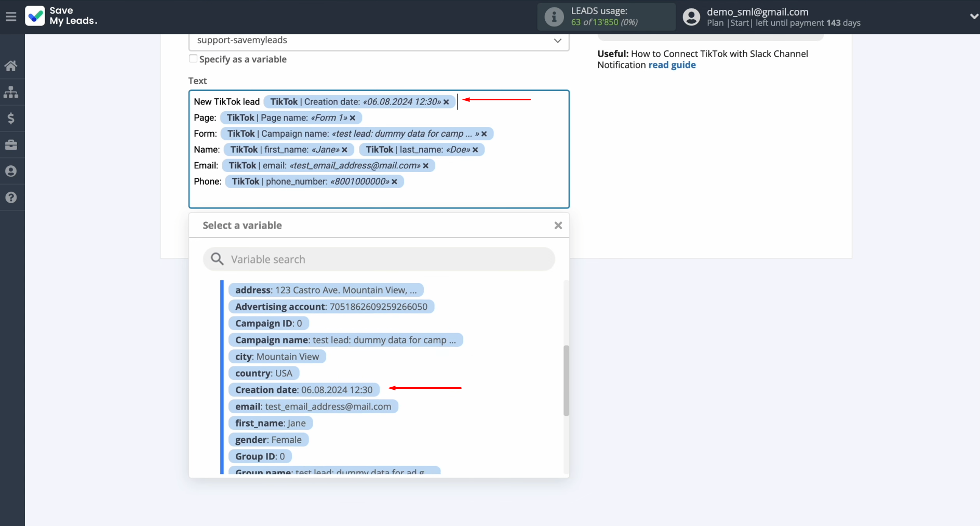Remove the Campaign name variable tag
Viewport: 980px width, 526px height.
pos(484,134)
